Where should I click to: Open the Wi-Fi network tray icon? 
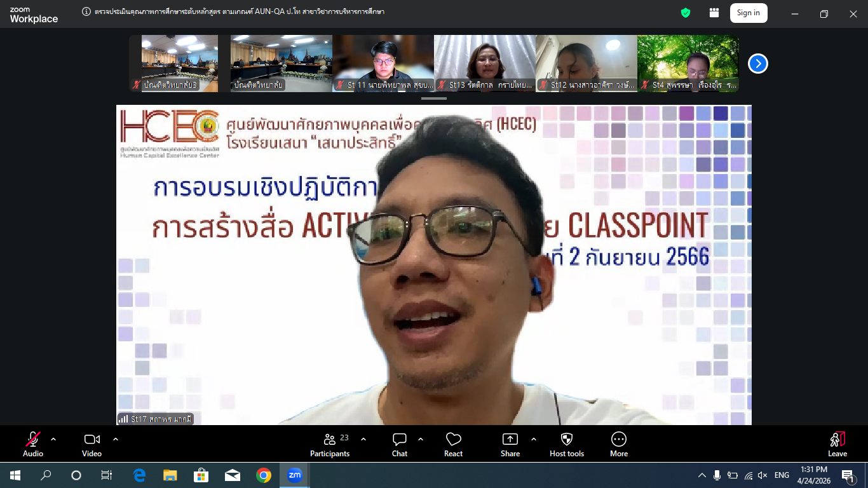749,475
